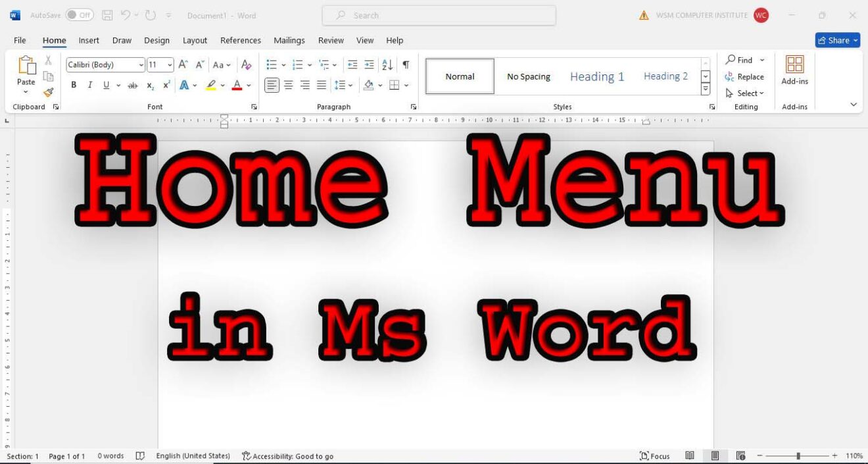Toggle AutoSave off
This screenshot has width=868, height=464.
coord(78,14)
